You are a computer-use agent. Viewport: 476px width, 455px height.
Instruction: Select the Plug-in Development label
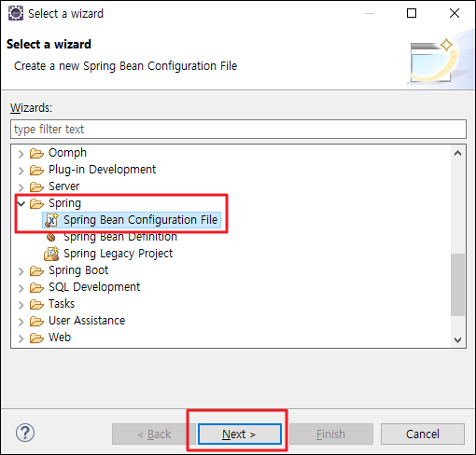click(102, 170)
